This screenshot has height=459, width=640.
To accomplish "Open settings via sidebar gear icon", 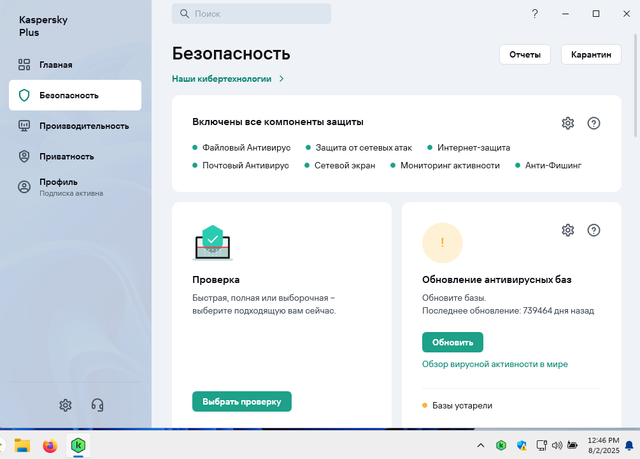I will (65, 405).
